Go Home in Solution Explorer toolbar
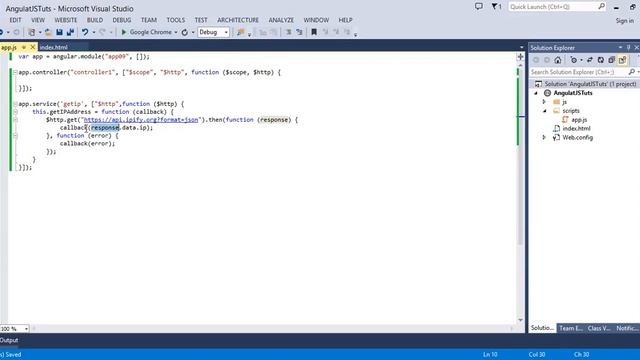 pyautogui.click(x=558, y=60)
